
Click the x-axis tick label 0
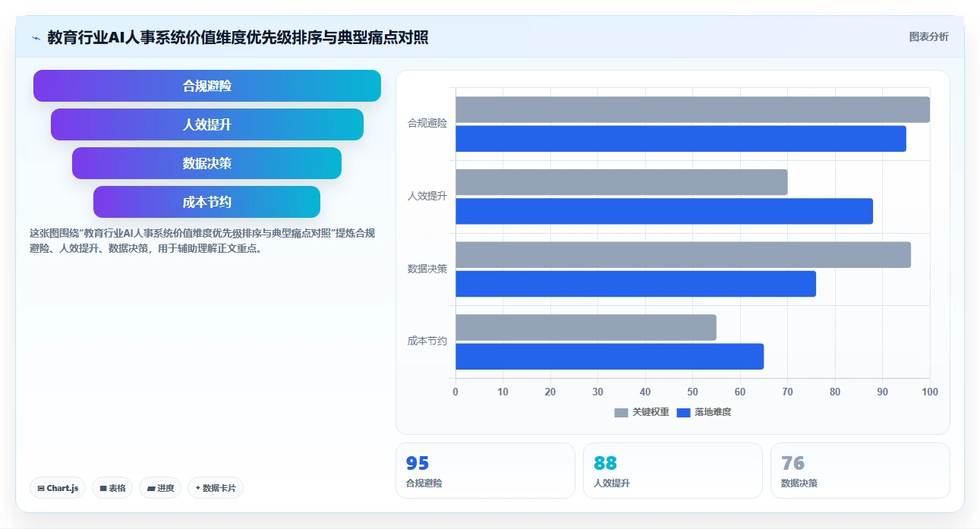pyautogui.click(x=455, y=392)
